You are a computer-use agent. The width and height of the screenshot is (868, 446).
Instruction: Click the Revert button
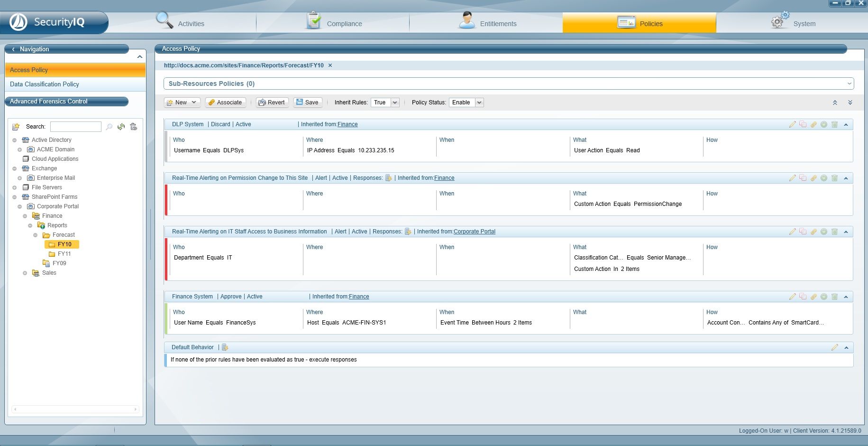[272, 102]
